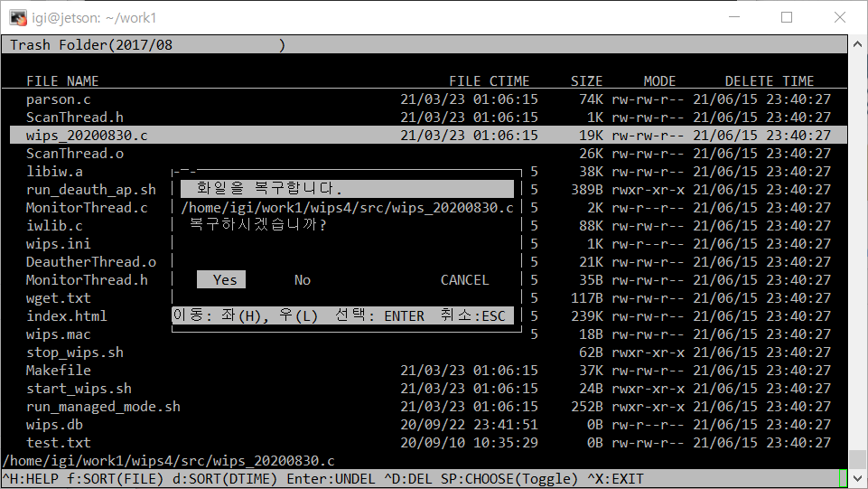Choose No in the restore dialog
The width and height of the screenshot is (868, 489).
[x=303, y=280]
